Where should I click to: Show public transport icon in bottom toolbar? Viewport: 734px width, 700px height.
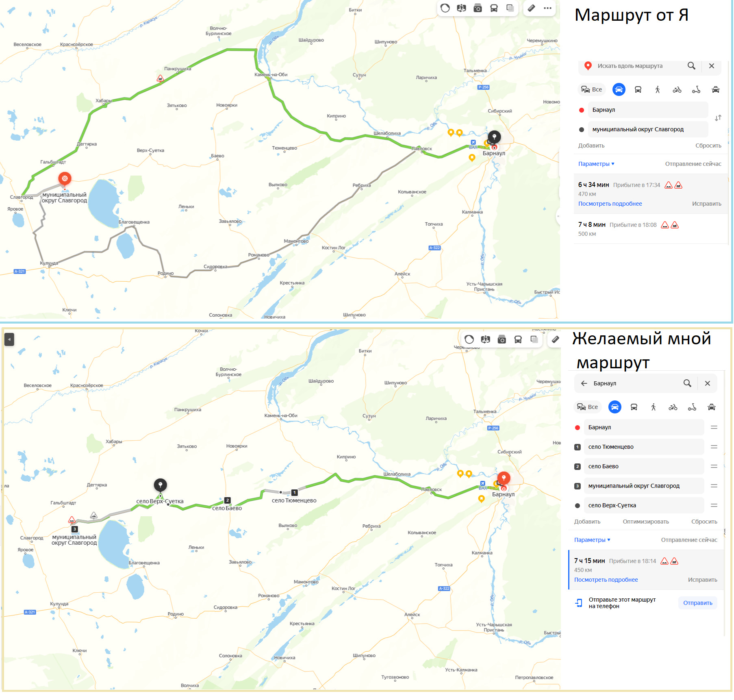[x=518, y=339]
